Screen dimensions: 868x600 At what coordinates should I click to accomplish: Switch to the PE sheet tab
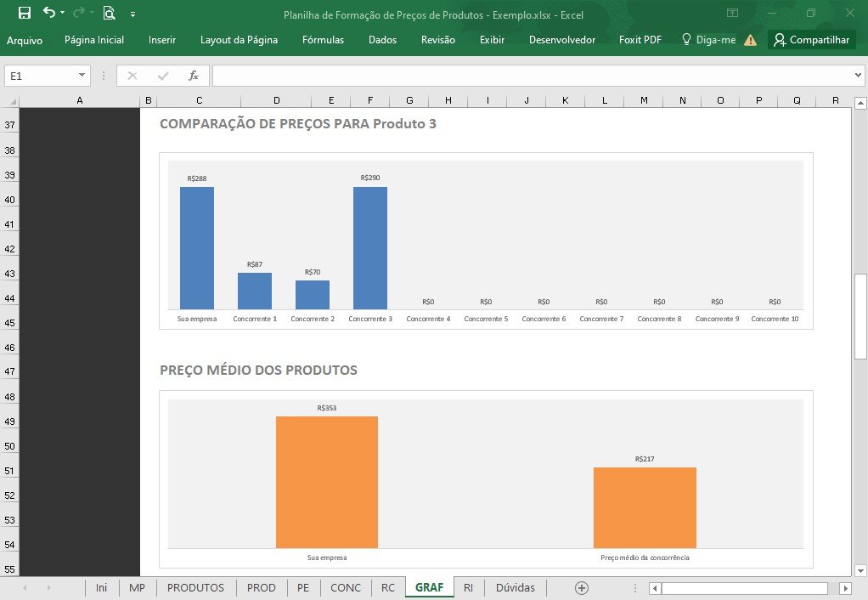pos(303,588)
